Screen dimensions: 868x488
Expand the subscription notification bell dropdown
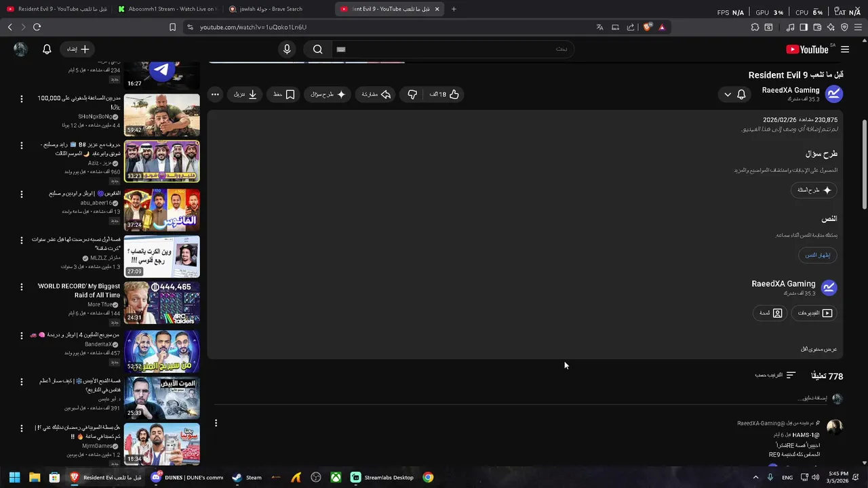click(x=734, y=95)
